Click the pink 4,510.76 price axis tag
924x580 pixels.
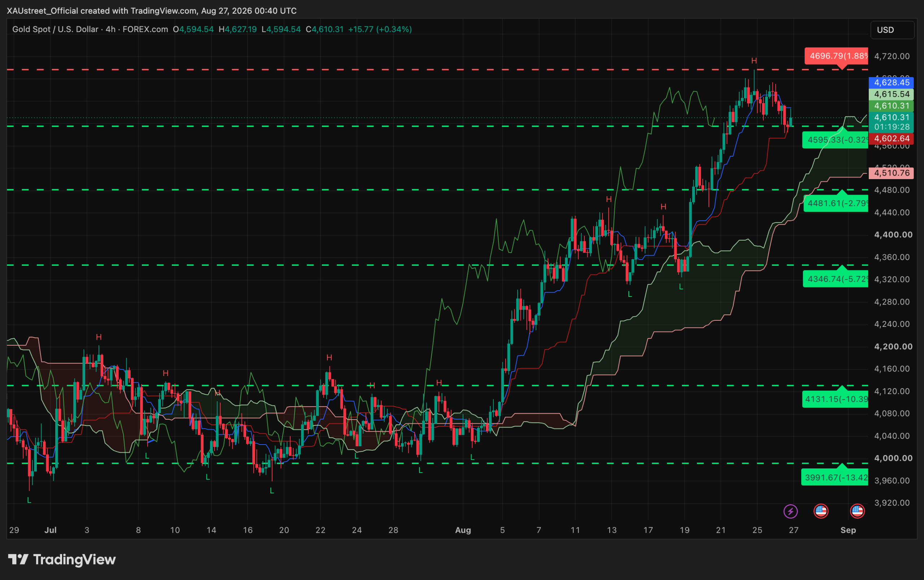click(892, 173)
